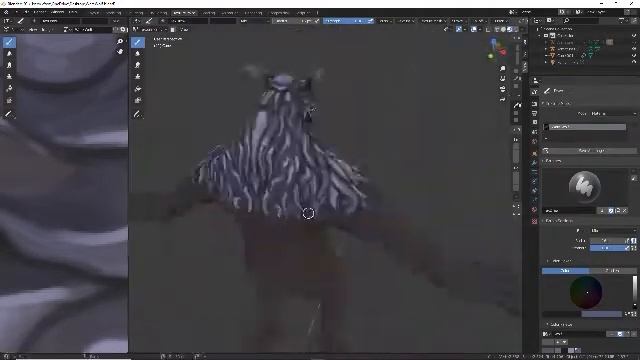This screenshot has width=640, height=360.
Task: Select the Color tab in the Color Picker
Action: [565, 271]
